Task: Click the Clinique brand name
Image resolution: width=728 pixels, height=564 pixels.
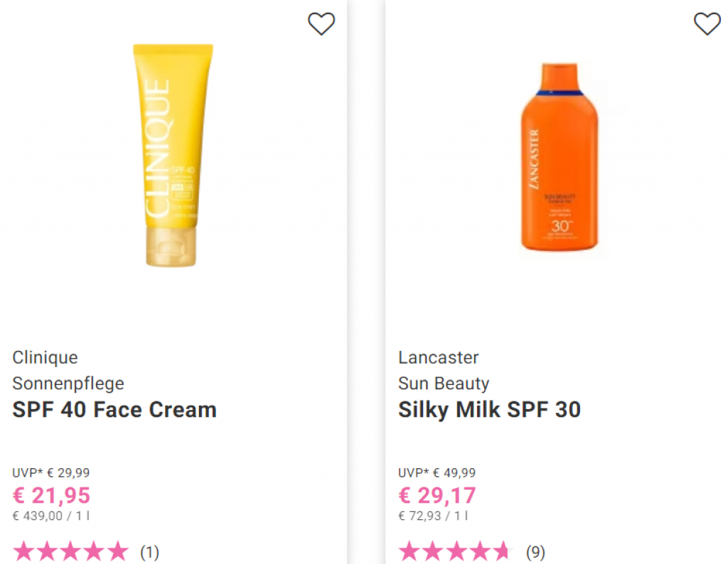Action: point(45,357)
